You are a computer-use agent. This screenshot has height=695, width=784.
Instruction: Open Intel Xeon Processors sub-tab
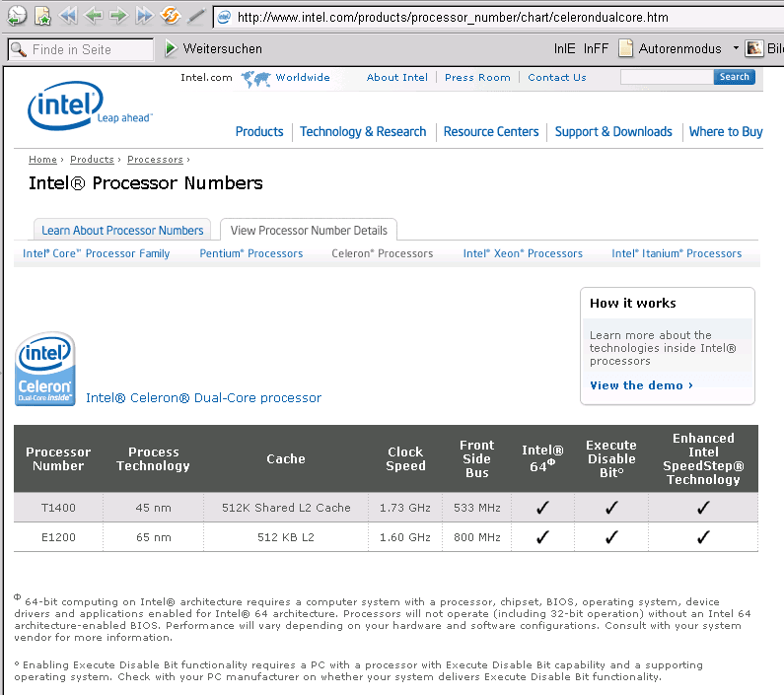(523, 253)
